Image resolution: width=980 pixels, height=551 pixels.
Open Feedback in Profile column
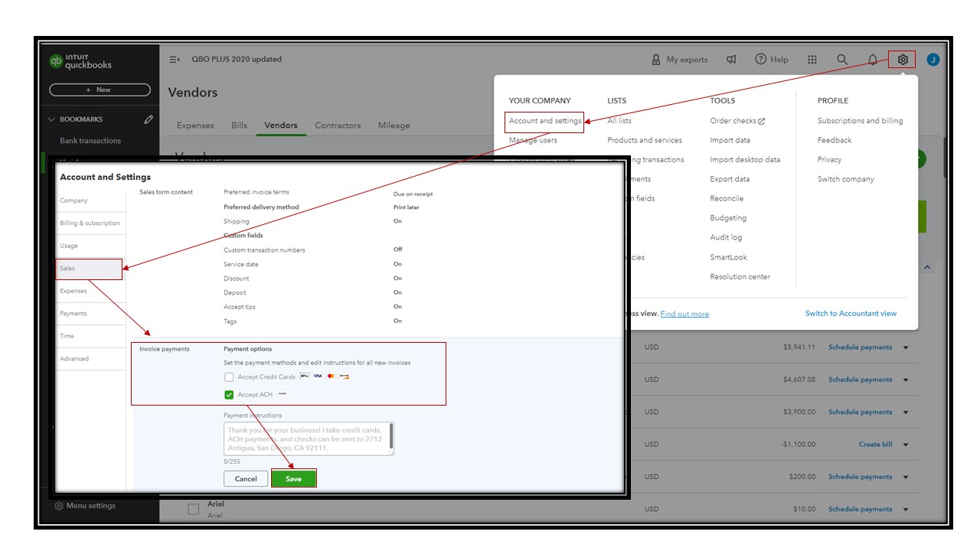point(835,140)
